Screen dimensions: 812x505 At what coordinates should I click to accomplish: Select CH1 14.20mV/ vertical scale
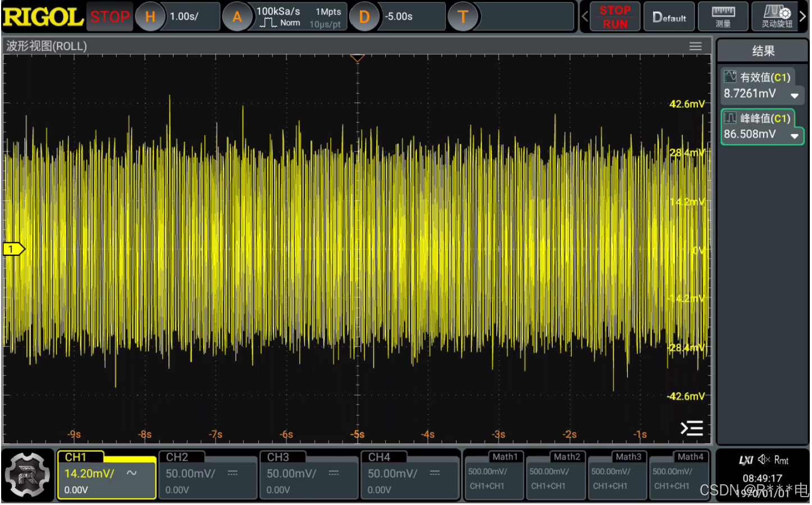[x=89, y=474]
